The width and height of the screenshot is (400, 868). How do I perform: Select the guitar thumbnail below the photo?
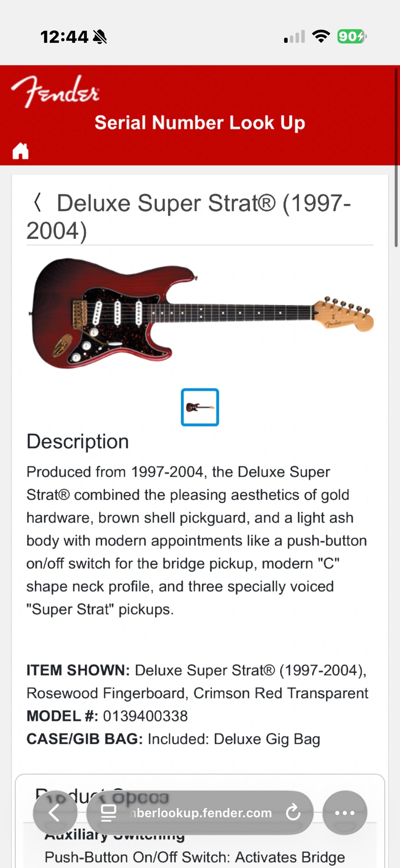click(x=200, y=407)
